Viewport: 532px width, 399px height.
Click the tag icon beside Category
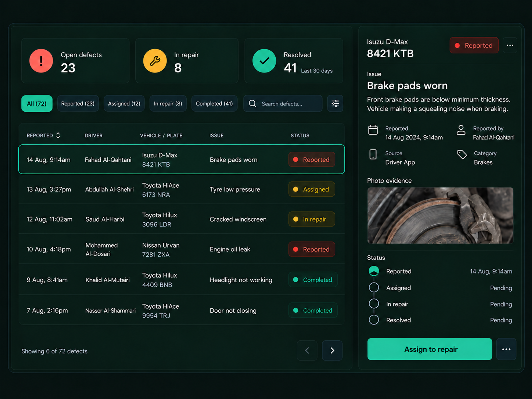point(462,155)
